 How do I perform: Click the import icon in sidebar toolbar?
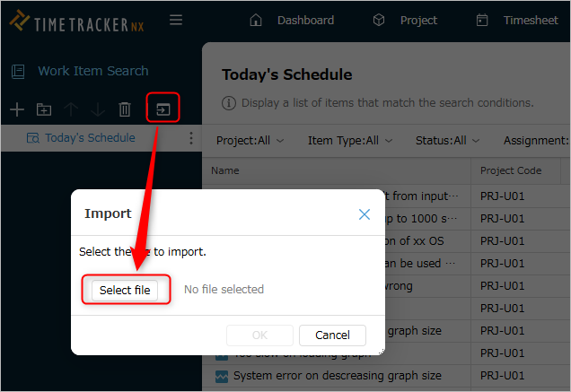[163, 109]
